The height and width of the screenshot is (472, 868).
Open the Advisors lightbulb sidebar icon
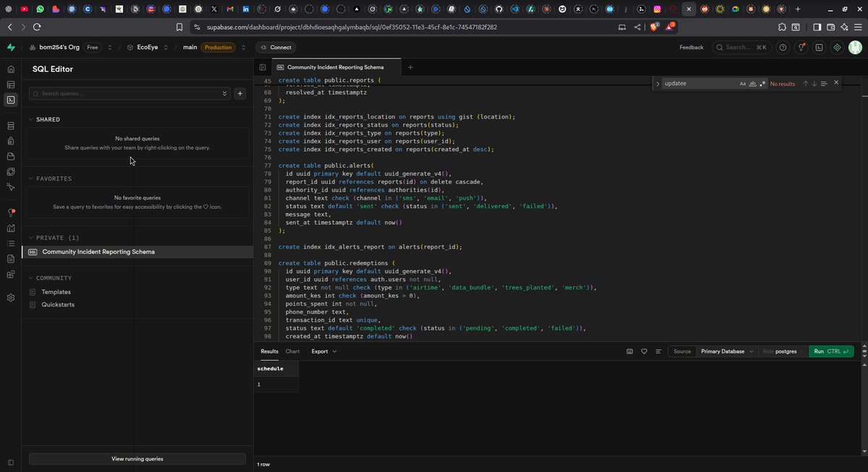(11, 213)
